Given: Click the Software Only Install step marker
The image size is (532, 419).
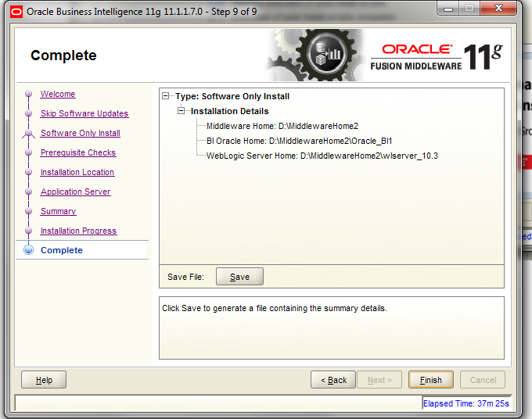Looking at the screenshot, I should (x=28, y=133).
